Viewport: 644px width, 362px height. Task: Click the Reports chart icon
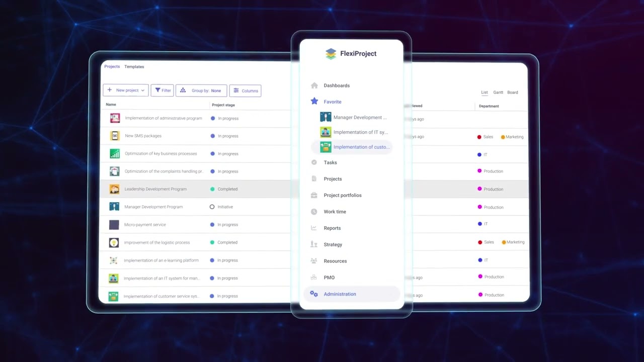[314, 228]
